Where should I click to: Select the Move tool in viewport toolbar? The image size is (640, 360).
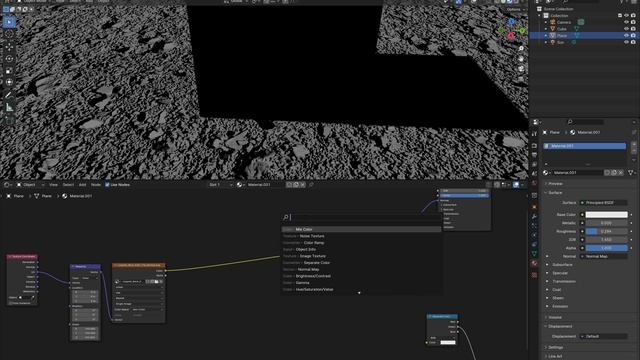[9, 47]
